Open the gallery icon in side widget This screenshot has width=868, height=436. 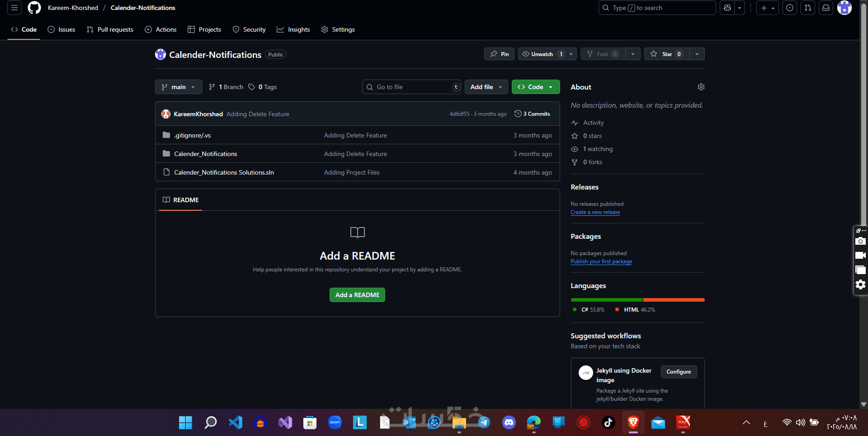pyautogui.click(x=861, y=270)
